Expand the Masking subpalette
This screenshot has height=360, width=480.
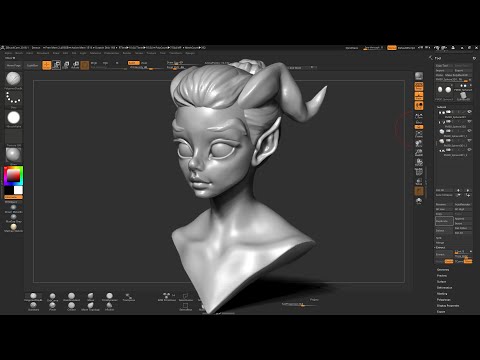coord(442,294)
